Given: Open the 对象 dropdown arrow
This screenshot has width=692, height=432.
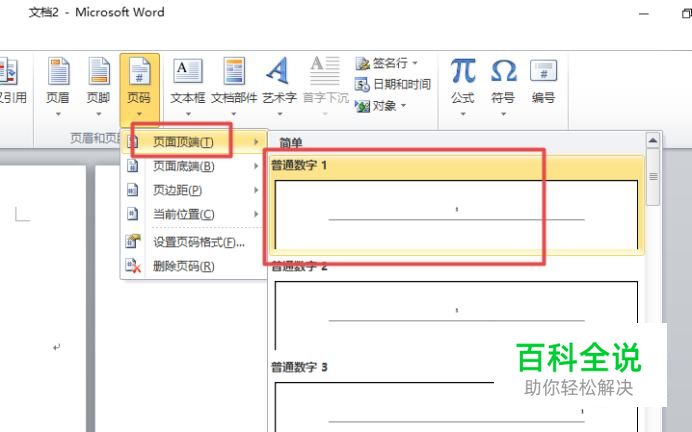Looking at the screenshot, I should pyautogui.click(x=403, y=106).
